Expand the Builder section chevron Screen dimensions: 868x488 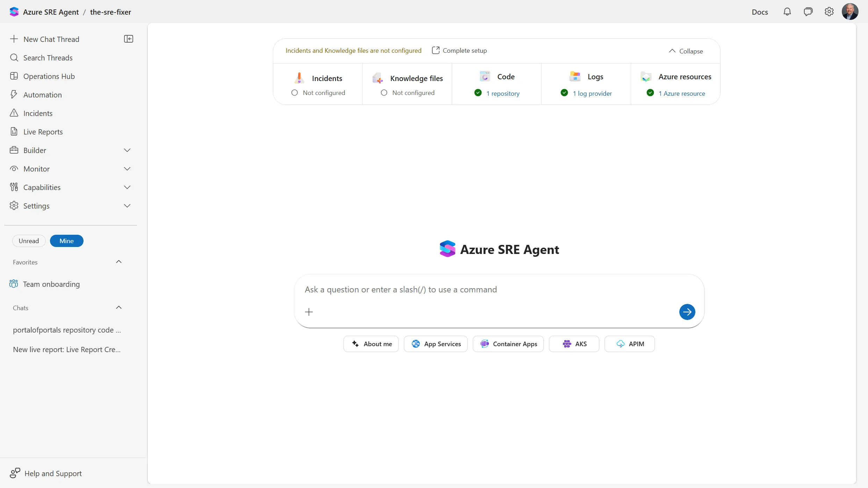pyautogui.click(x=127, y=150)
